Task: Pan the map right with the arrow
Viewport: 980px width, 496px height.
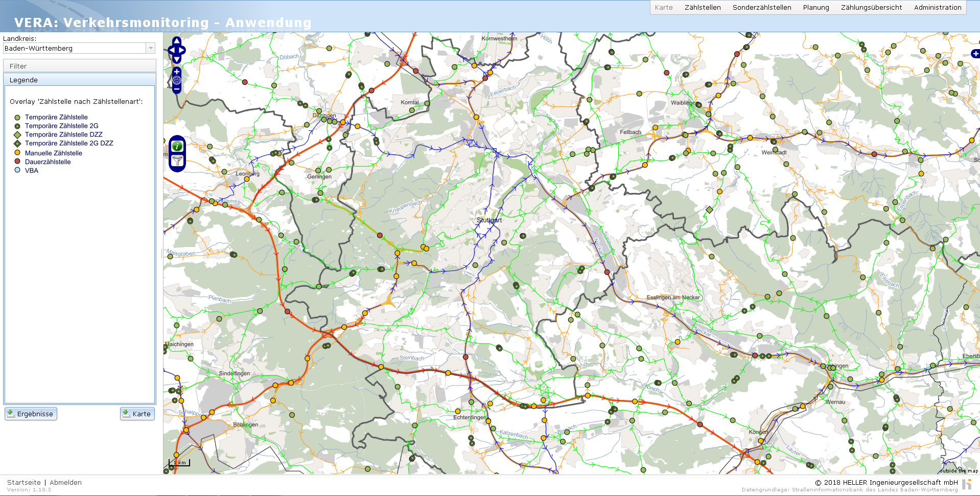Action: coord(181,50)
